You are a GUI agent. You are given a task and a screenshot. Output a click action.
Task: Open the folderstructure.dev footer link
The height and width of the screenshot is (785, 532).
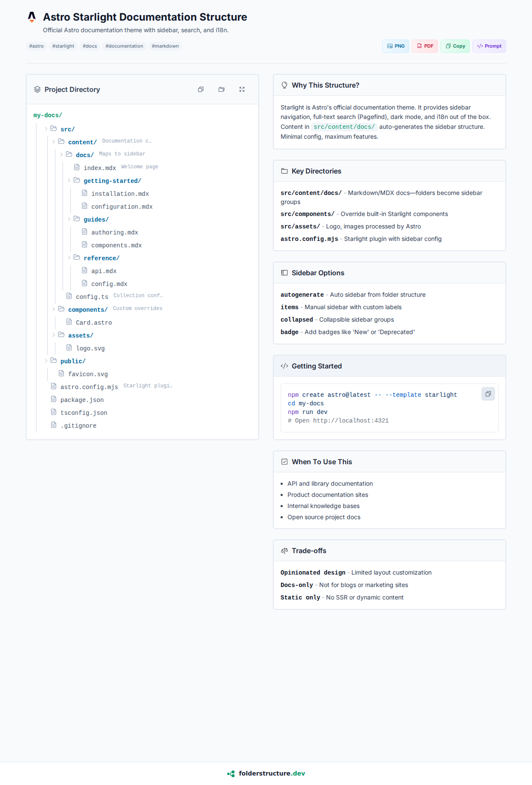tap(272, 773)
